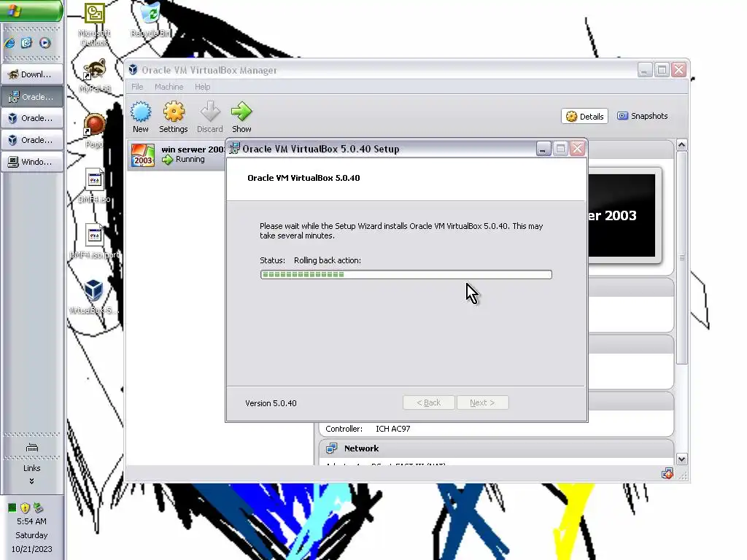747x560 pixels.
Task: Click the New machine toolbar icon
Action: [x=141, y=117]
